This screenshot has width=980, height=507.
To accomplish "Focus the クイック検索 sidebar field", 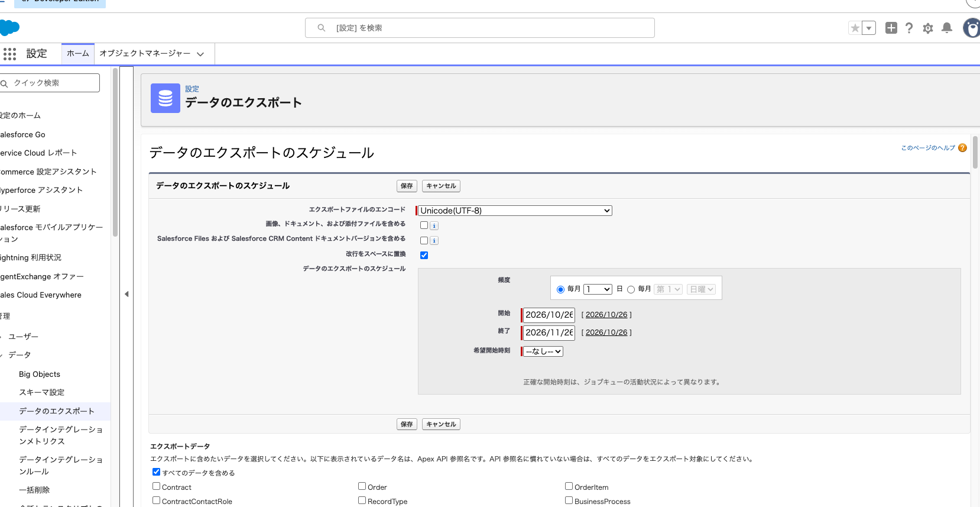I will (50, 83).
